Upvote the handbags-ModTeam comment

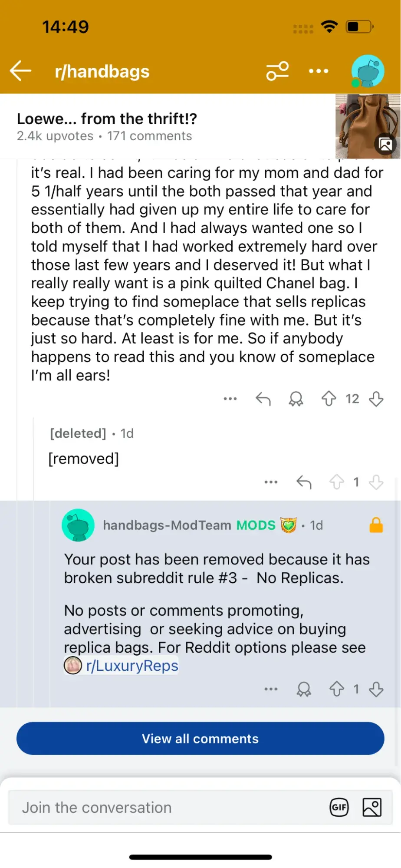[337, 689]
